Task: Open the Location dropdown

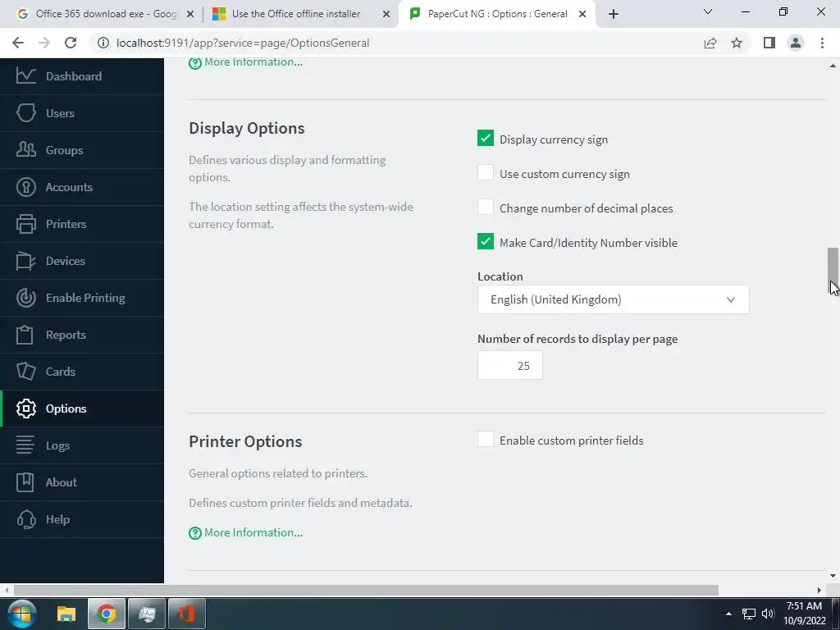Action: [x=614, y=299]
